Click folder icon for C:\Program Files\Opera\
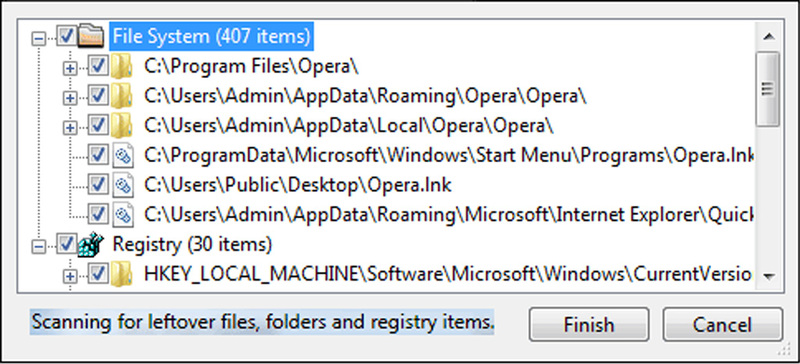800x364 pixels. click(x=122, y=67)
